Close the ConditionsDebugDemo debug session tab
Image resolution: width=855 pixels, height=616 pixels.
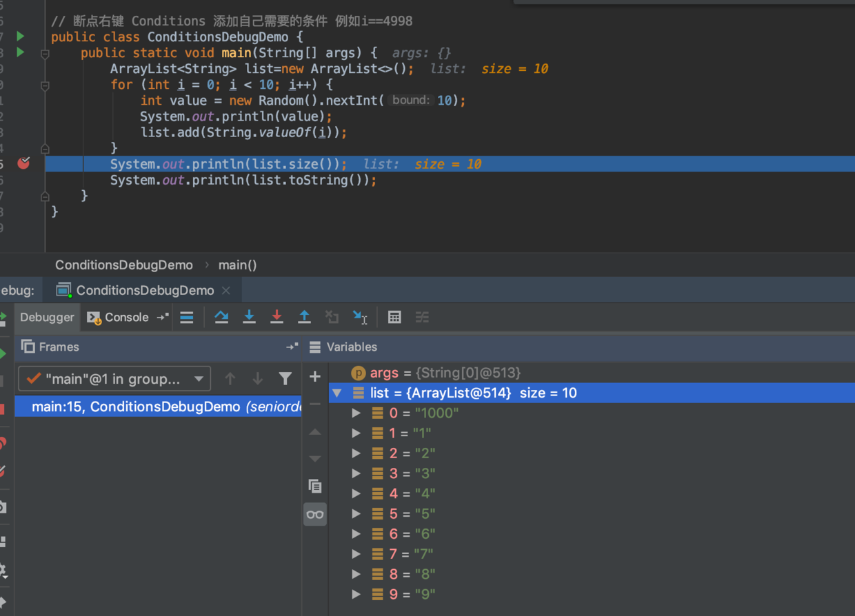click(226, 290)
